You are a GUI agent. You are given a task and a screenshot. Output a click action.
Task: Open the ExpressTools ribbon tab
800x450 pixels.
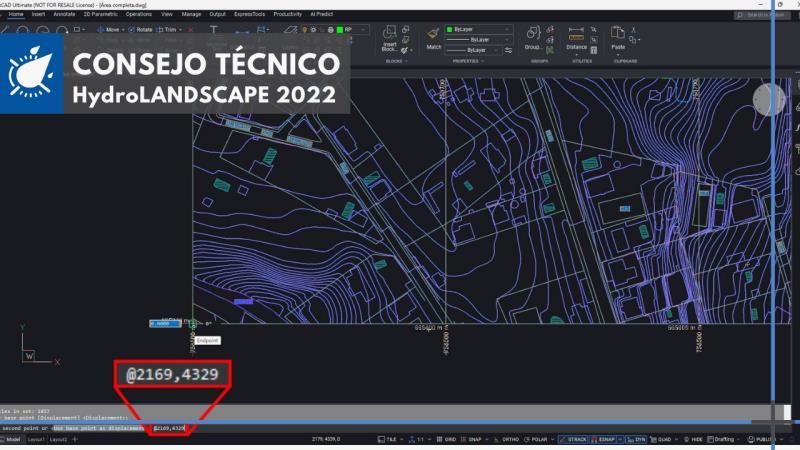pyautogui.click(x=249, y=14)
